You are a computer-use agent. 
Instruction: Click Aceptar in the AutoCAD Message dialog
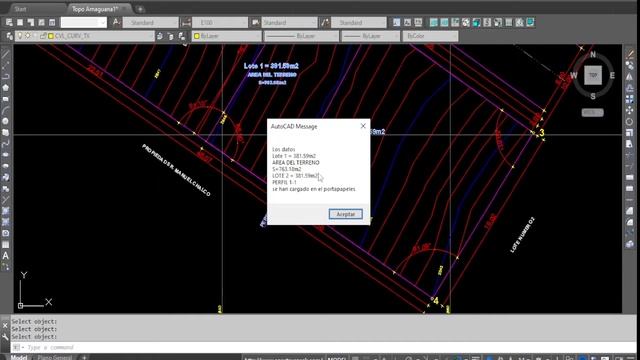(345, 214)
